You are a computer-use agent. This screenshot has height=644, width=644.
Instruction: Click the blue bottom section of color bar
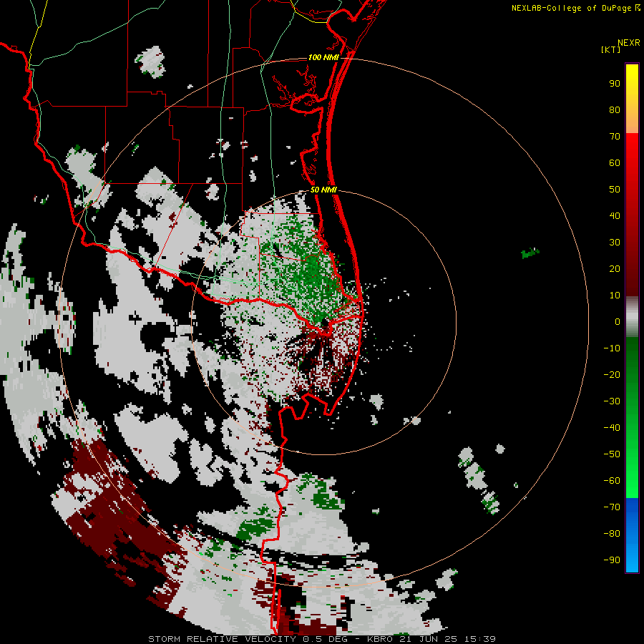pyautogui.click(x=632, y=535)
